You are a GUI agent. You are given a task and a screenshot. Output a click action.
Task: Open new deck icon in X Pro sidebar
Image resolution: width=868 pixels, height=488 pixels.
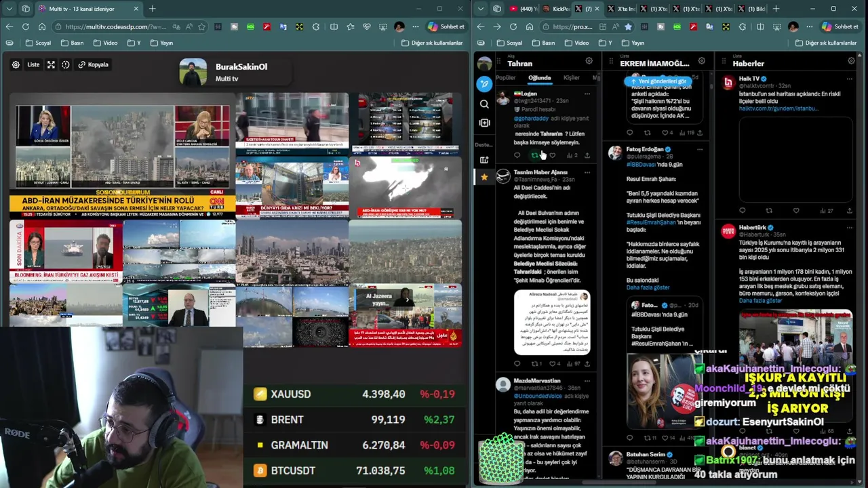pos(484,159)
